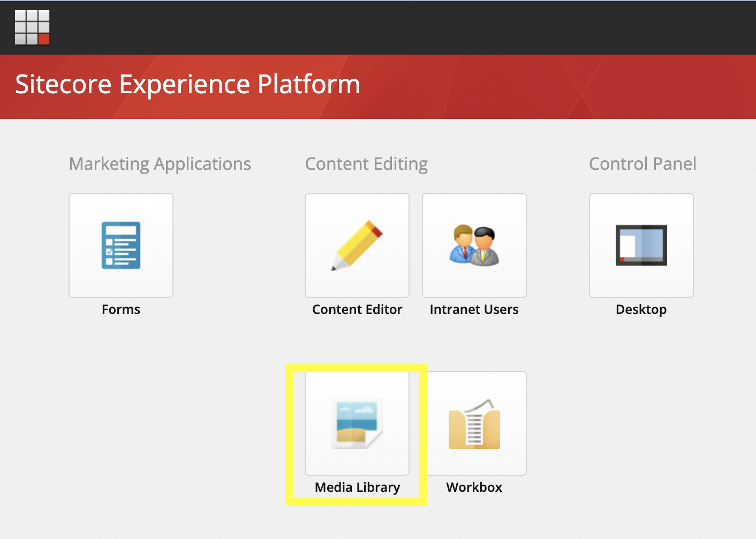Viewport: 756px width, 539px height.
Task: Click the Control Panel heading
Action: [x=642, y=163]
